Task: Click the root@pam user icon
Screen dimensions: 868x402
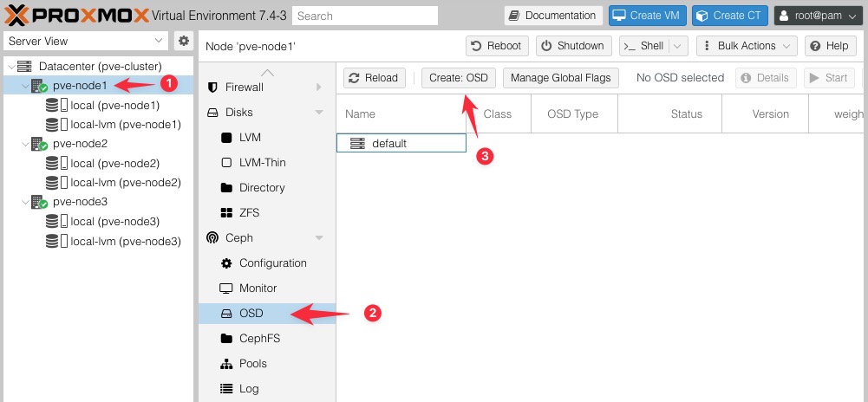Action: click(785, 16)
